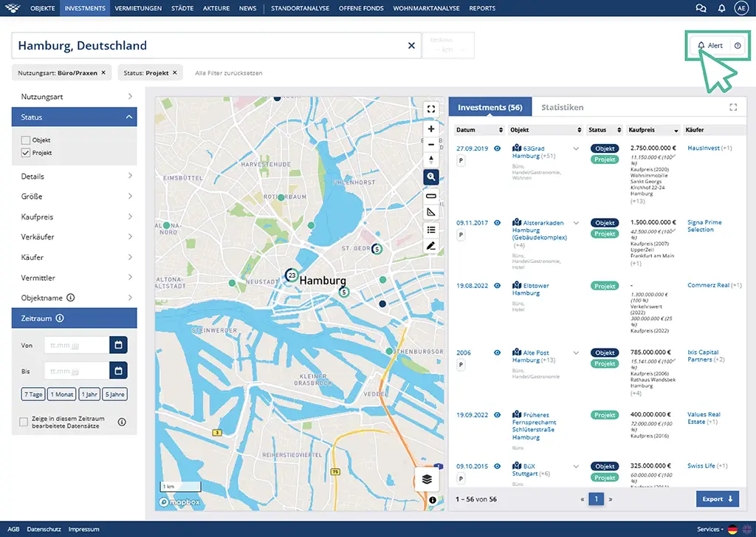
Task: Toggle eye icon for 27.09.2019 row
Action: click(x=497, y=148)
